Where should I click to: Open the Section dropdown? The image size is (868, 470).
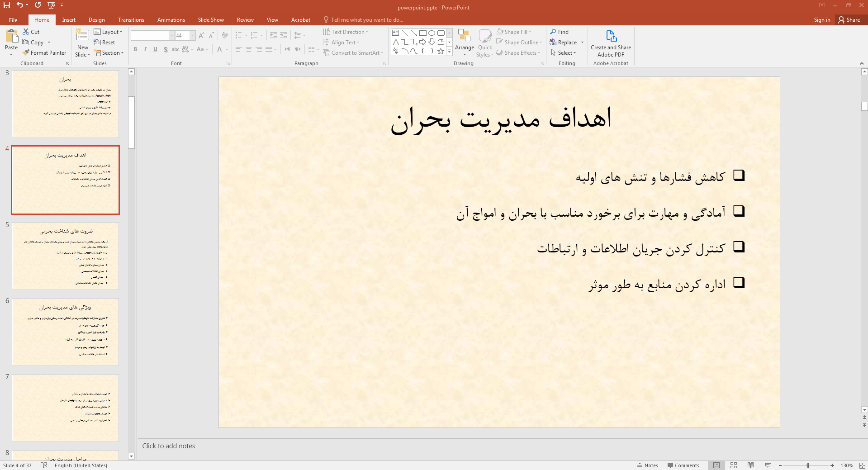click(109, 52)
